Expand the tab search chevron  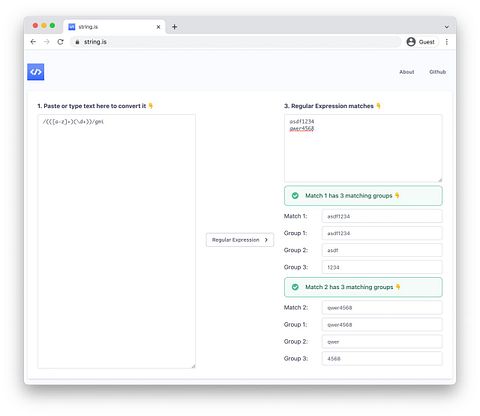447,27
